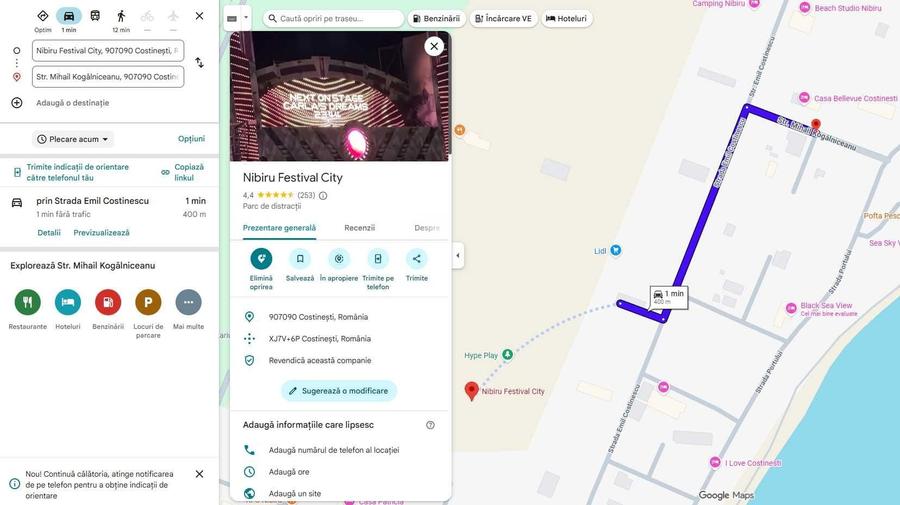Open the Plecare acum departure dropdown
900x505 pixels.
coord(72,139)
